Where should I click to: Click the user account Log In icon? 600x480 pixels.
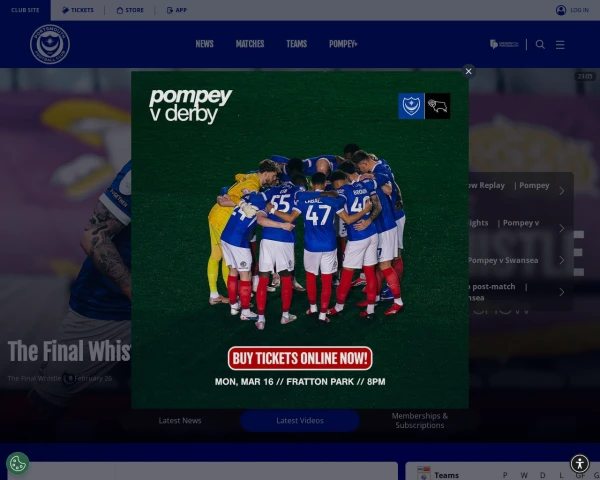pos(561,10)
